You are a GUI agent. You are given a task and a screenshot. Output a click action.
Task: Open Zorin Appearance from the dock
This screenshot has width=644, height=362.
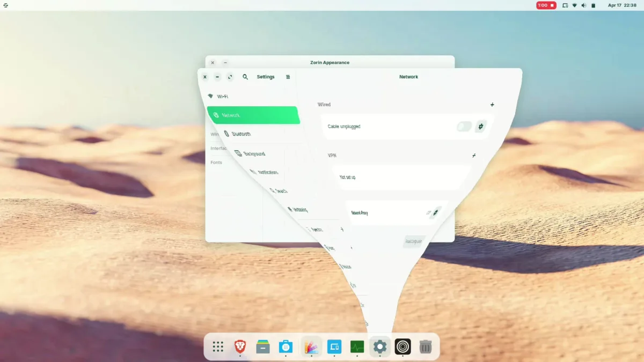pos(311,346)
